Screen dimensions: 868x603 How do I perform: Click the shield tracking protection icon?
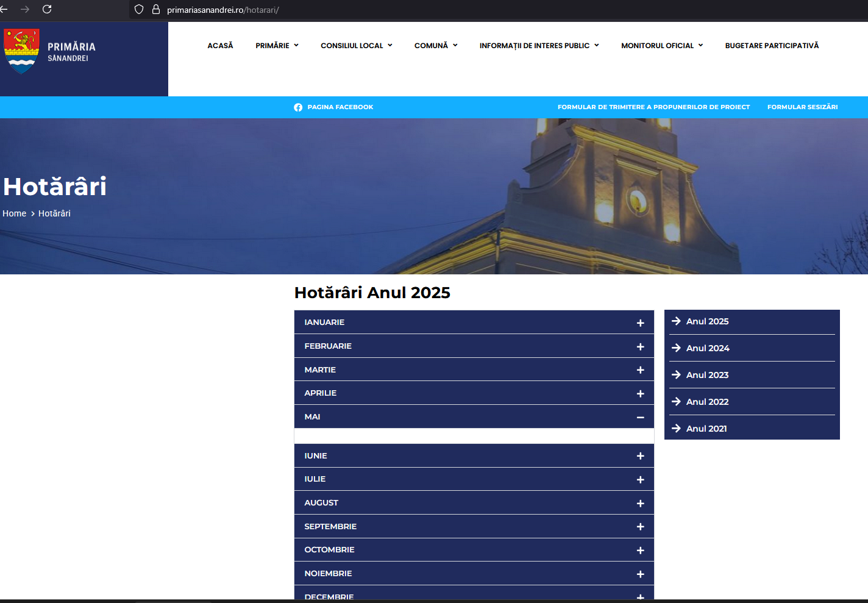tap(139, 9)
